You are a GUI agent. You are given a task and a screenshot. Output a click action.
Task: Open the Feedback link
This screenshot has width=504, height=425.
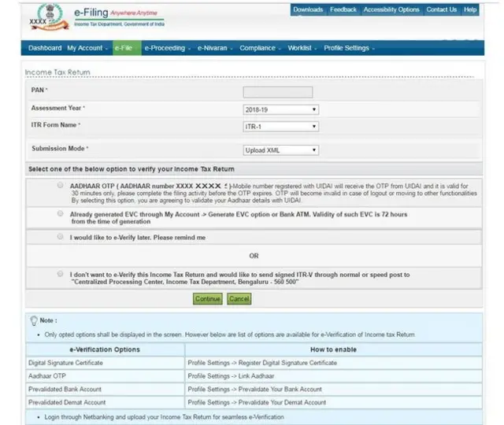click(x=343, y=9)
